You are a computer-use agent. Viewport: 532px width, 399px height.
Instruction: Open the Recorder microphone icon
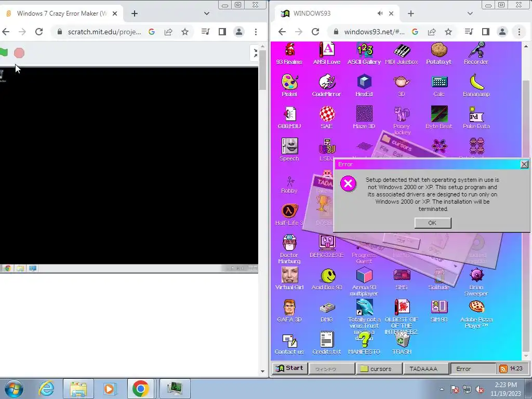(x=476, y=54)
